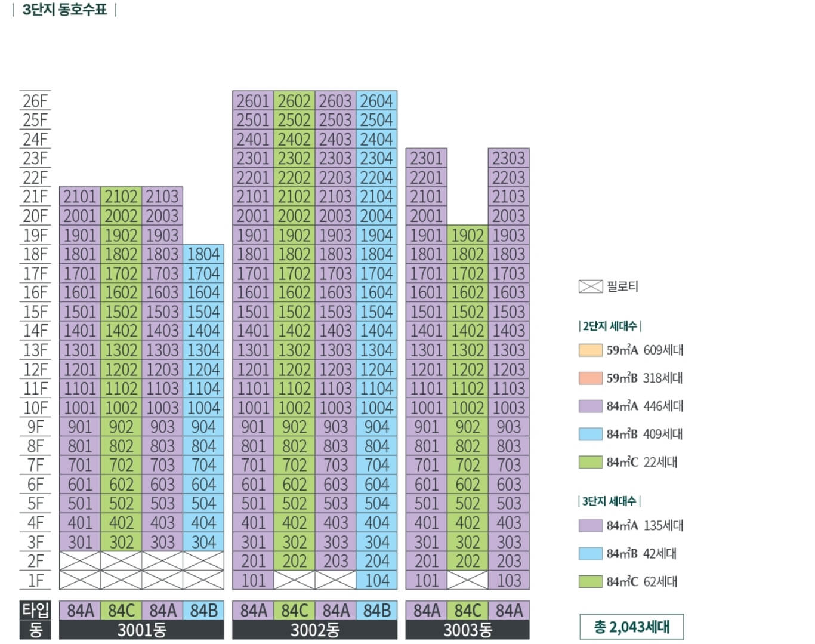
Task: Click the 필로티 cell in 3003동
Action: point(468,580)
